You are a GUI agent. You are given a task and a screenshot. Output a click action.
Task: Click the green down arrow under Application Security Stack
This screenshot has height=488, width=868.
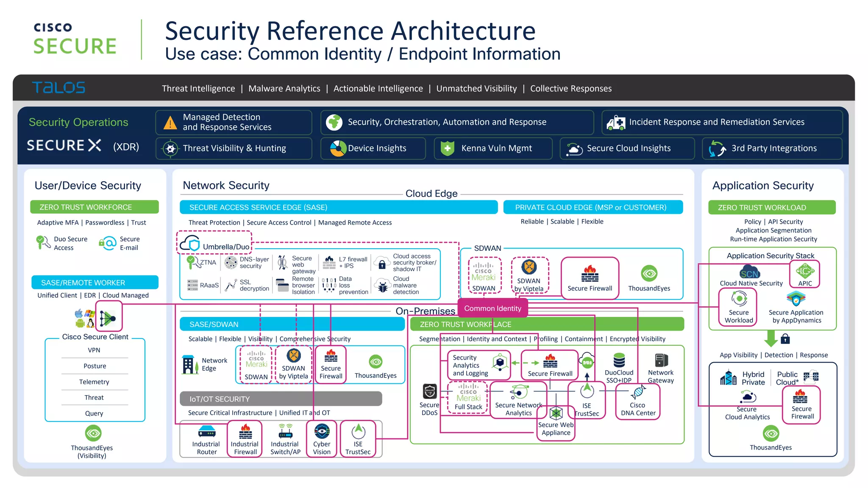pyautogui.click(x=770, y=338)
